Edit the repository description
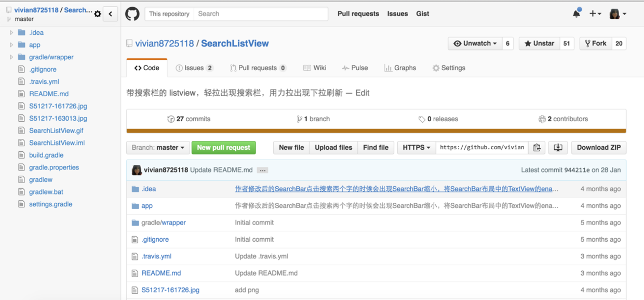644x300 pixels. tap(363, 93)
